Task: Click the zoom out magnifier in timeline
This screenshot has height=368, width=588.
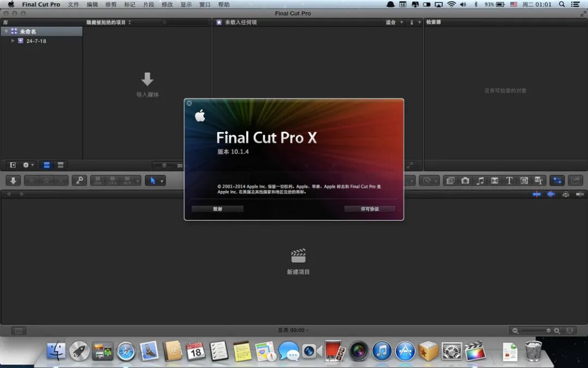Action: (x=515, y=330)
